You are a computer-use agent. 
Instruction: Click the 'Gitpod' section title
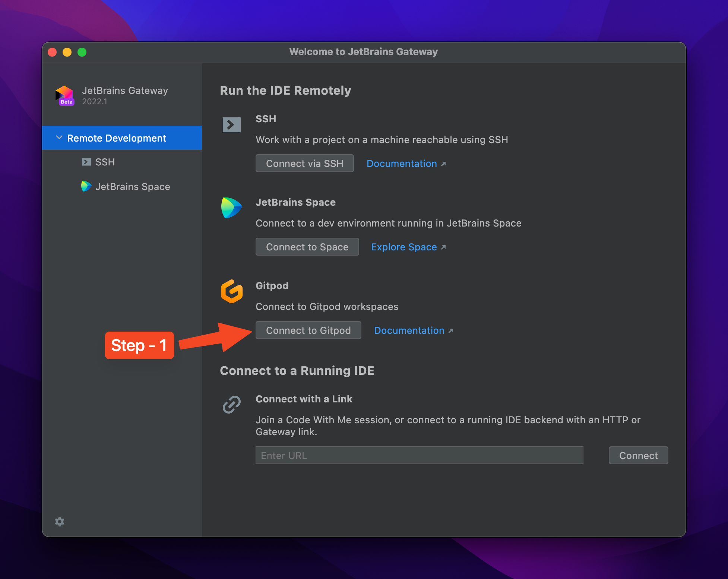[272, 286]
